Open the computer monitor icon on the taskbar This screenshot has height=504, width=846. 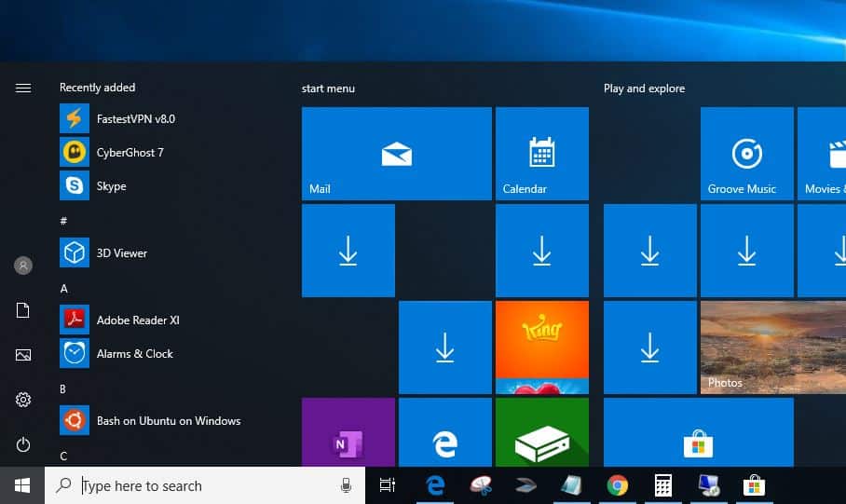pos(708,485)
